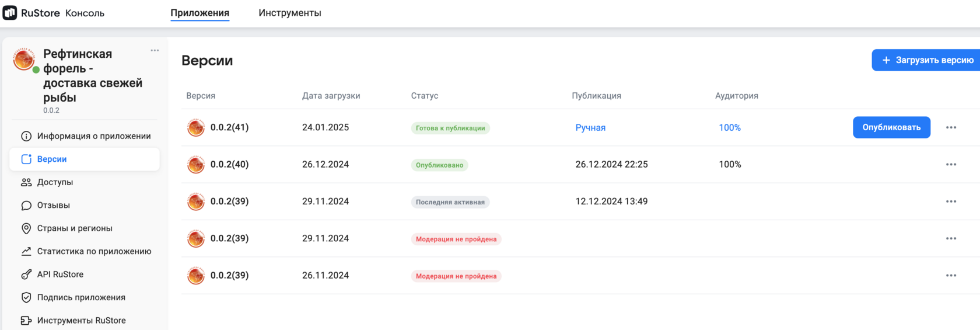Click the Версия column header

point(201,96)
